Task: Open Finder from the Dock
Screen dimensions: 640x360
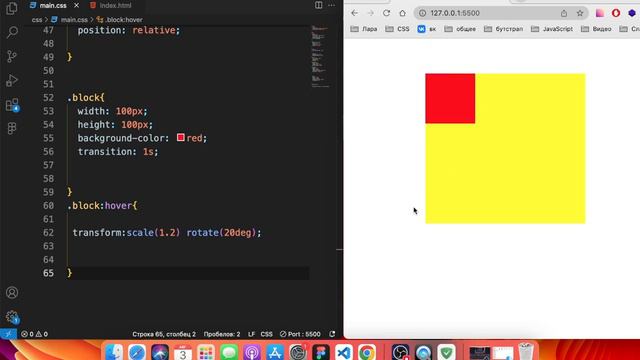Action: 114,352
